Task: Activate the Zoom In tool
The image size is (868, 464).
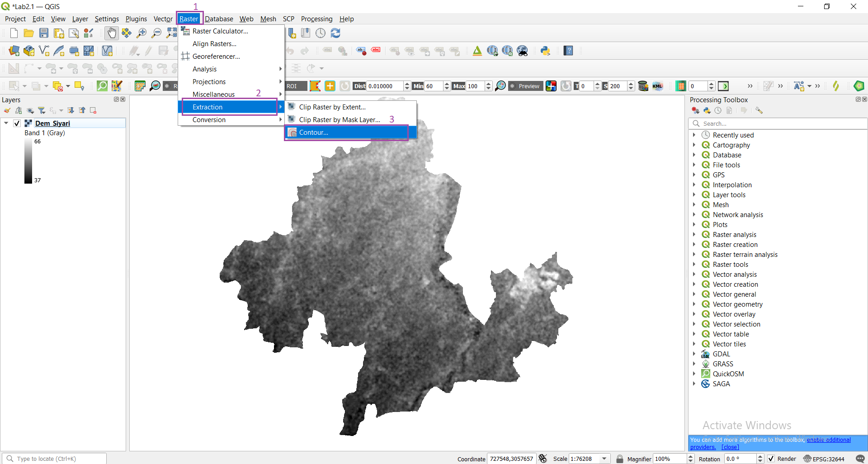Action: click(142, 33)
